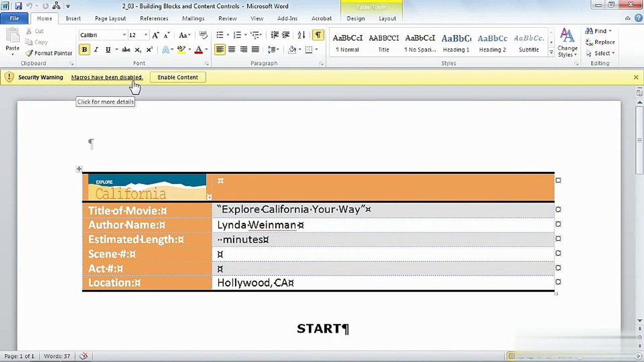644x362 pixels.
Task: Click the Change Styles button
Action: coord(567,43)
